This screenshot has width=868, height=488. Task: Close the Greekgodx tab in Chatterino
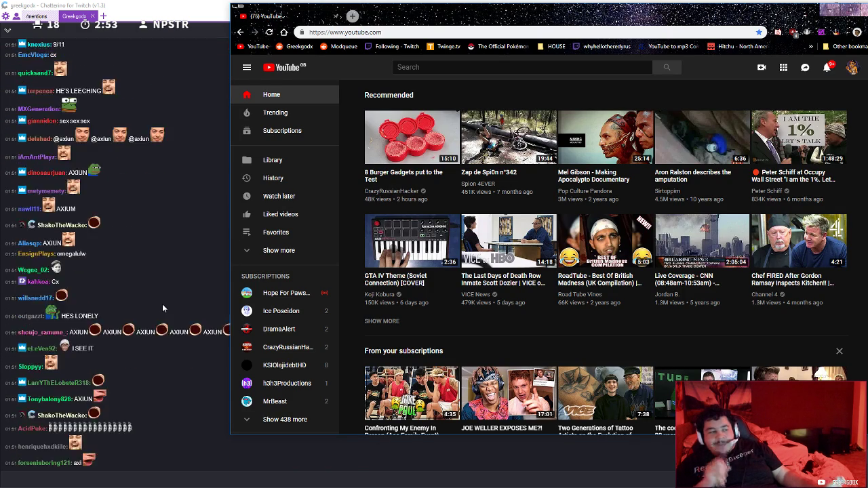tap(93, 16)
